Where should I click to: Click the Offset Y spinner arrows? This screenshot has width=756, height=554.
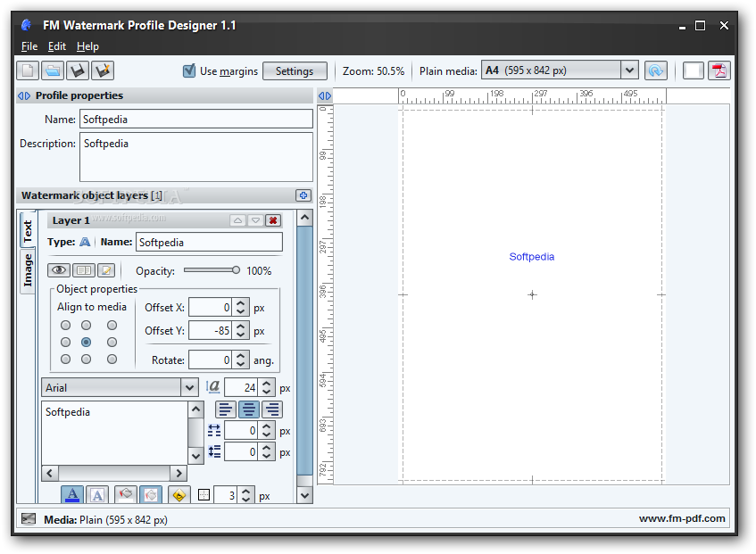241,330
